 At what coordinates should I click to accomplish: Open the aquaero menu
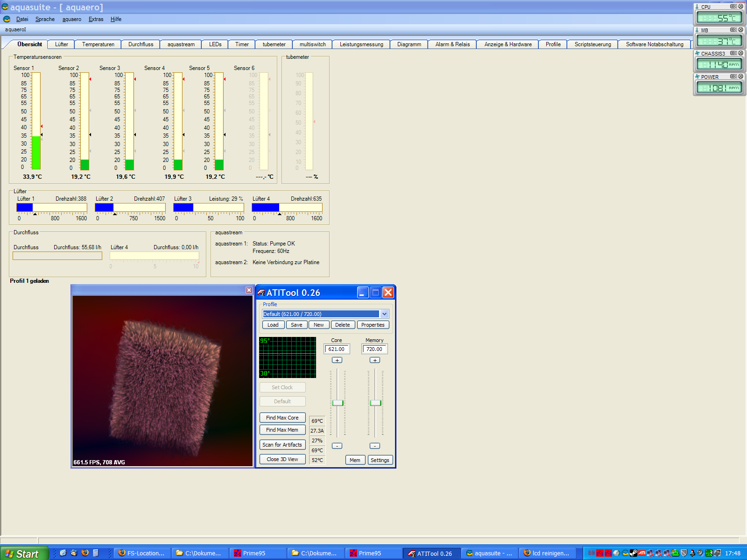pos(72,19)
